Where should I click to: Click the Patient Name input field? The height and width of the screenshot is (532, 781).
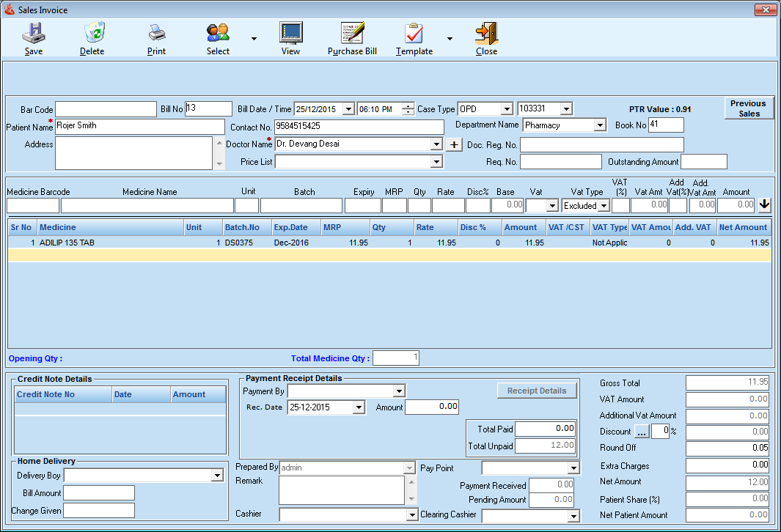139,126
